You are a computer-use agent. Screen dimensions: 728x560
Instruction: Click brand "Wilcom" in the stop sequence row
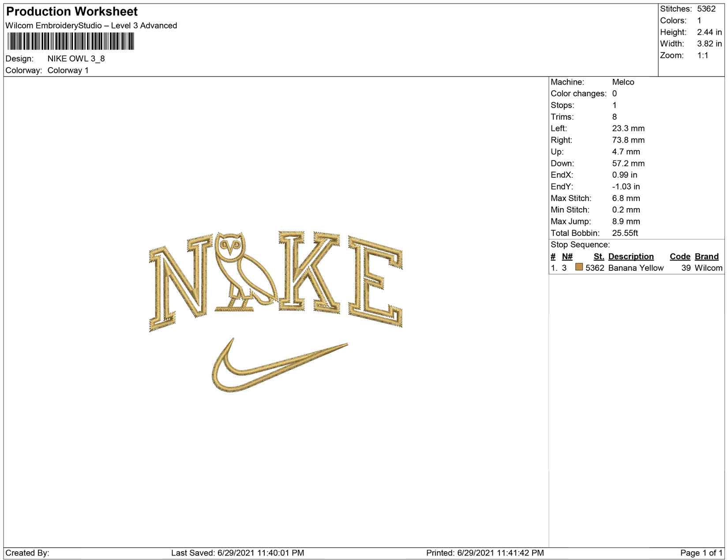click(709, 268)
